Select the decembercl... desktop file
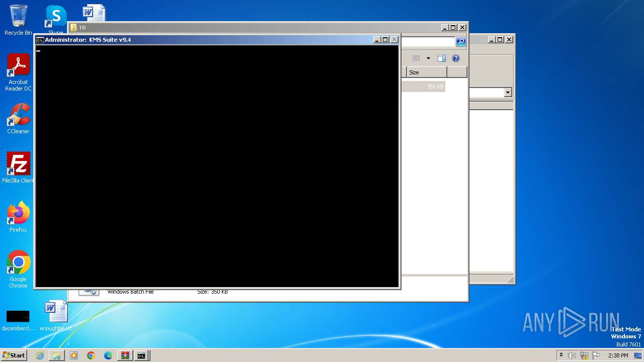Viewport: 644px width, 362px height. pos(18,320)
